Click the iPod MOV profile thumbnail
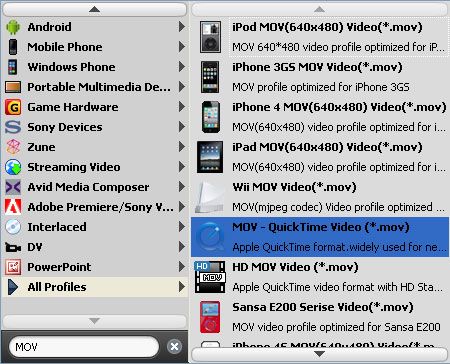Image resolution: width=450 pixels, height=364 pixels. (x=210, y=37)
